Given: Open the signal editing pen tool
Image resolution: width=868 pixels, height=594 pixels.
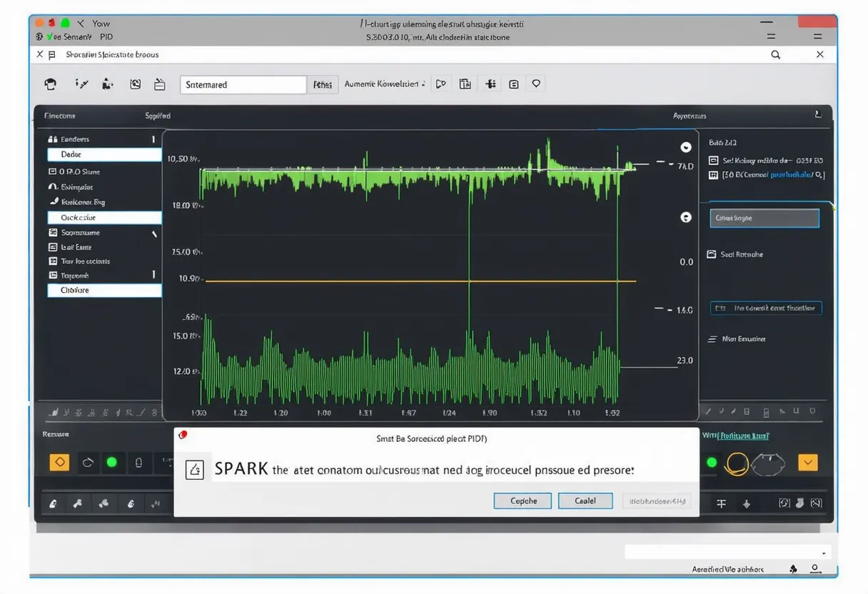Looking at the screenshot, I should pyautogui.click(x=82, y=84).
